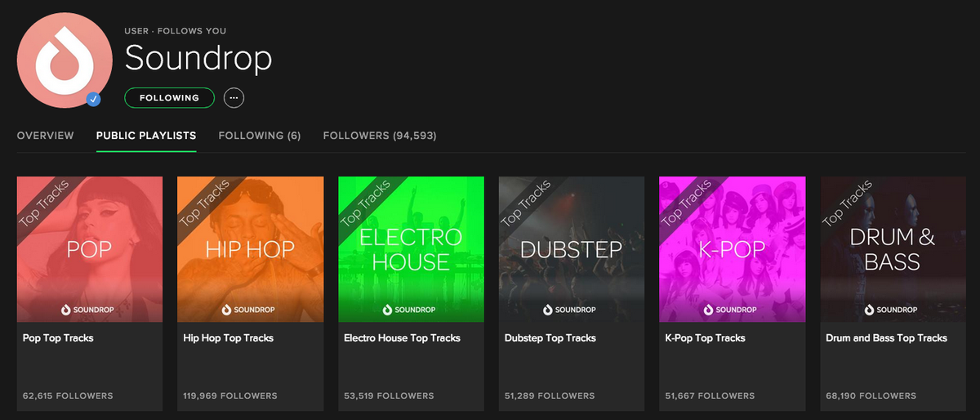Switch to the Overview tab
980x420 pixels.
click(x=45, y=136)
